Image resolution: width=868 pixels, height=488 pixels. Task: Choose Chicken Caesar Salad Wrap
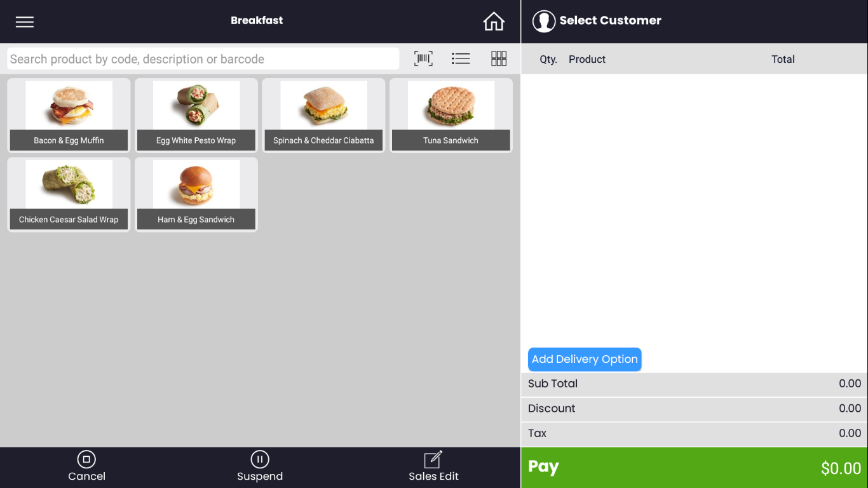pyautogui.click(x=69, y=194)
